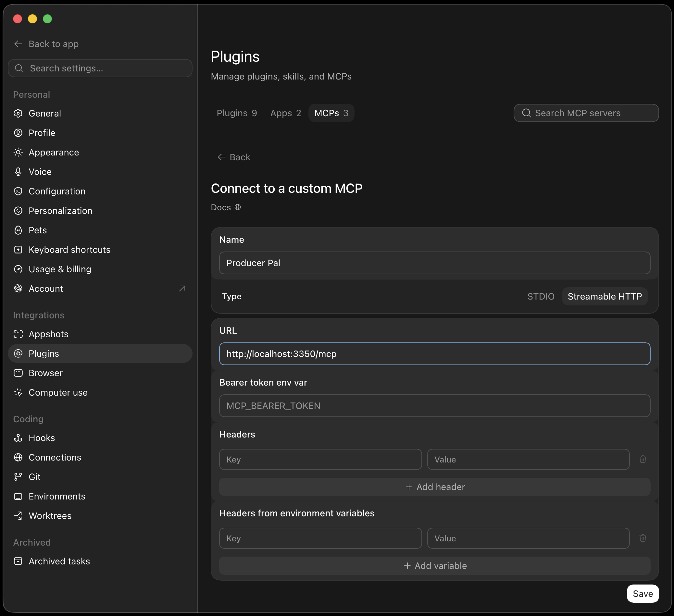
Task: Click the Git branch icon
Action: [x=18, y=477]
